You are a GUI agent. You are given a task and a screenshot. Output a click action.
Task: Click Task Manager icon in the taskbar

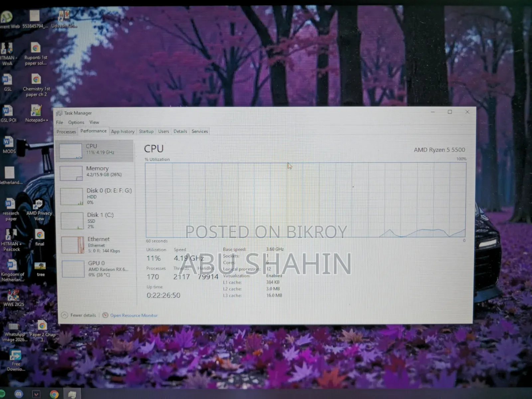tap(72, 394)
